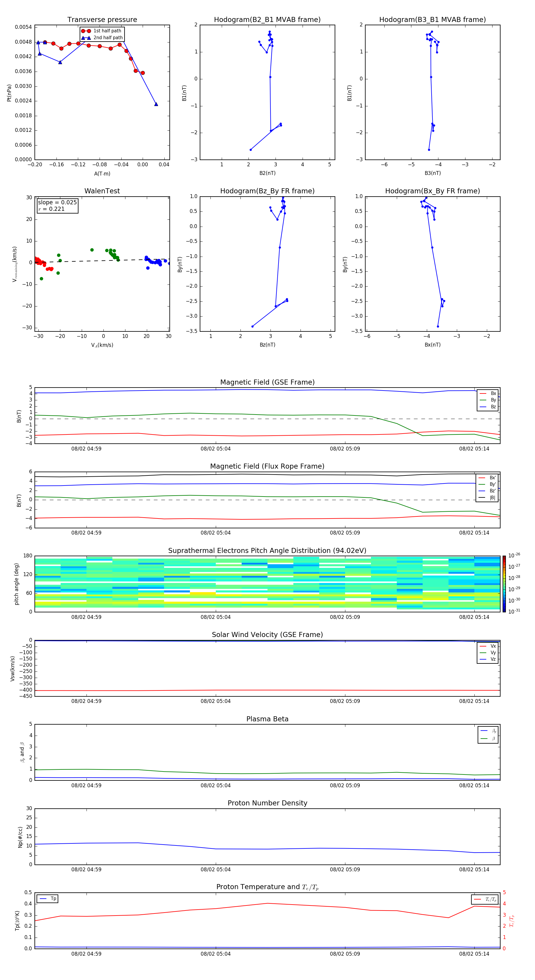Click the "Proton Number Density" title
This screenshot has width=535, height=980.
click(267, 803)
